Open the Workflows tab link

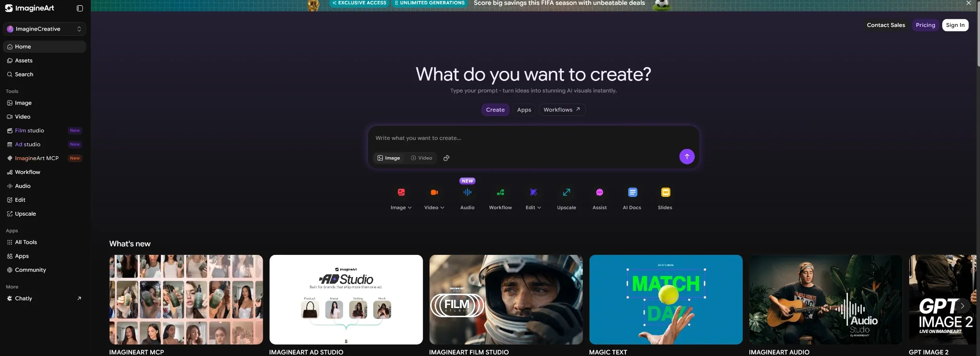click(x=562, y=110)
